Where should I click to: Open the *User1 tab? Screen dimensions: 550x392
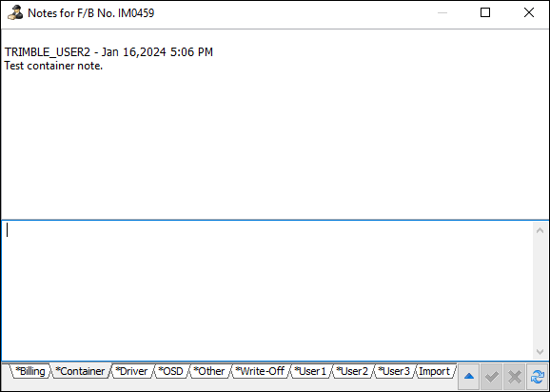pyautogui.click(x=310, y=371)
